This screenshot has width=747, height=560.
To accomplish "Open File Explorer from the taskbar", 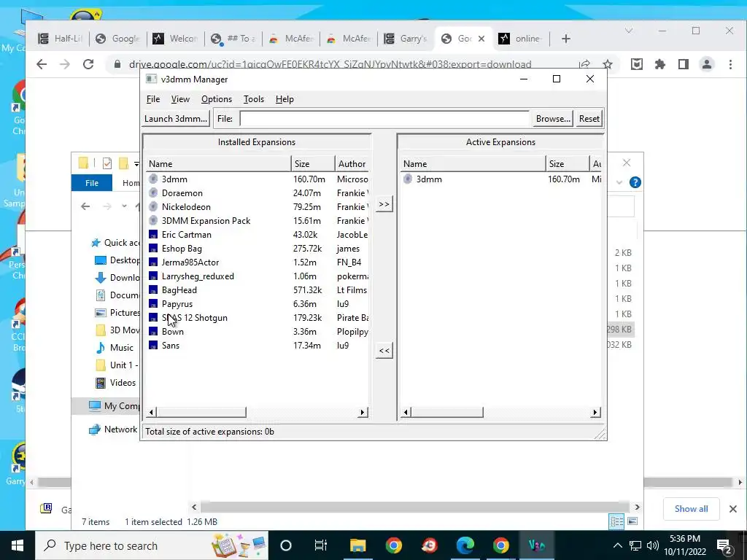I will click(x=357, y=545).
